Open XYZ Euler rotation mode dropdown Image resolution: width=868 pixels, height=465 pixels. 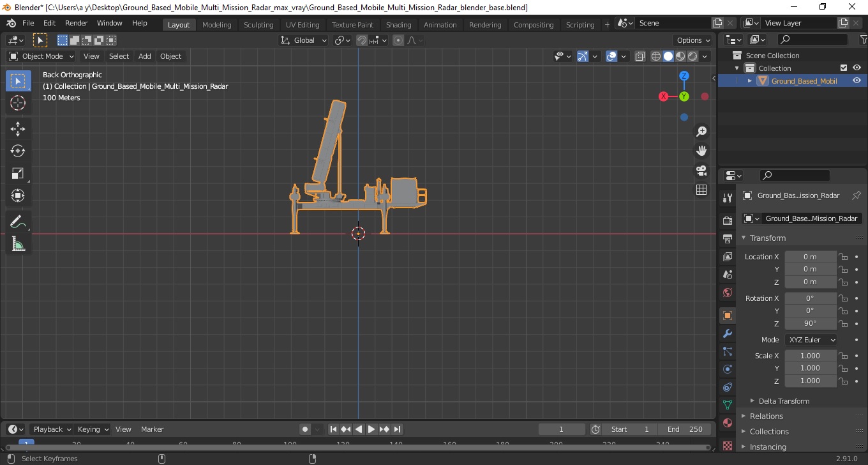[x=811, y=340]
